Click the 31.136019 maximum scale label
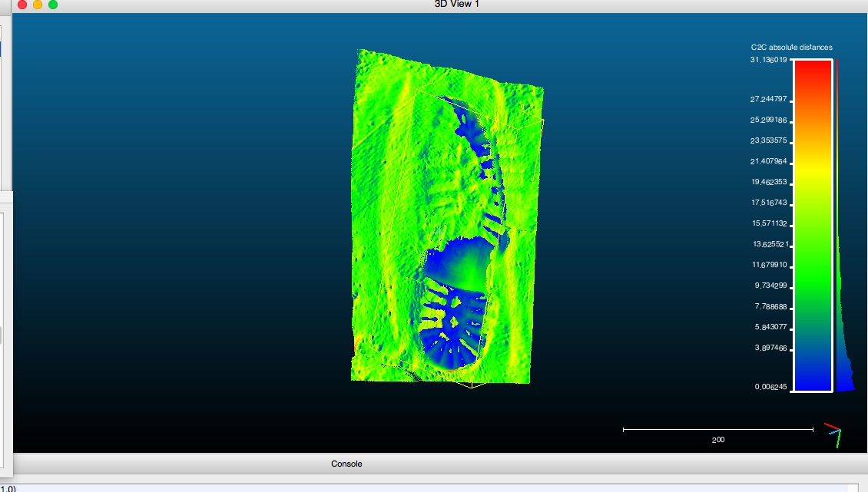 (x=768, y=60)
